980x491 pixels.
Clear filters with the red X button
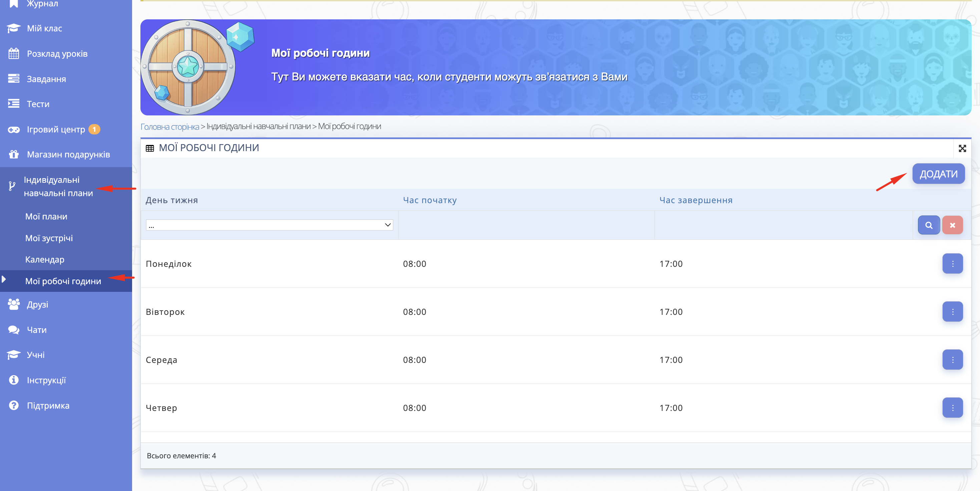(x=952, y=225)
